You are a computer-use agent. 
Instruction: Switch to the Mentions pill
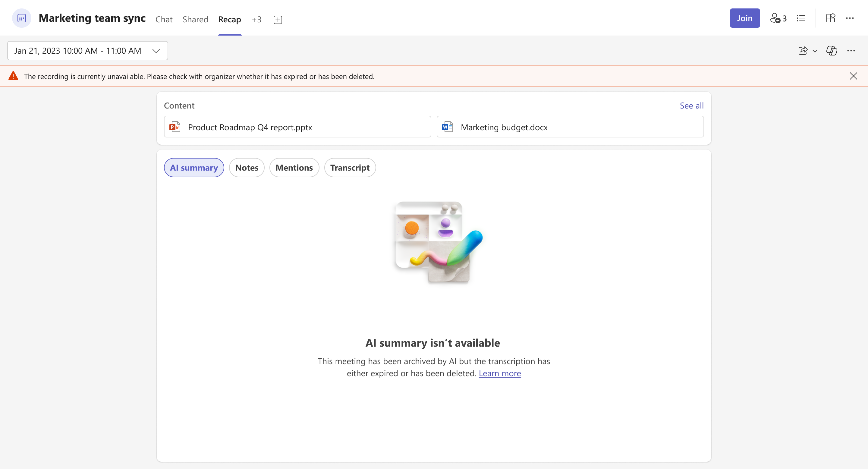tap(294, 168)
